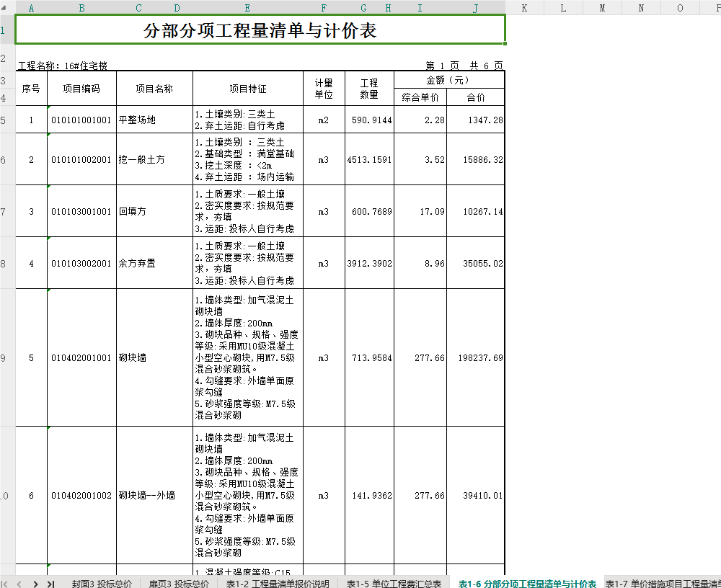Select the active 表1-6 分部分项工程量清单与计价表 tab
The width and height of the screenshot is (721, 588).
(x=527, y=584)
